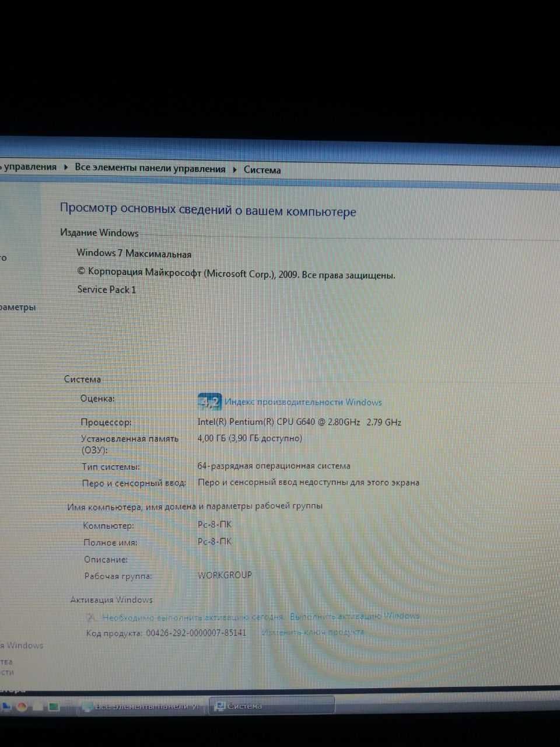The width and height of the screenshot is (560, 747).
Task: Click the Pc-8-ПК value beside Полное имя
Action: pos(215,542)
